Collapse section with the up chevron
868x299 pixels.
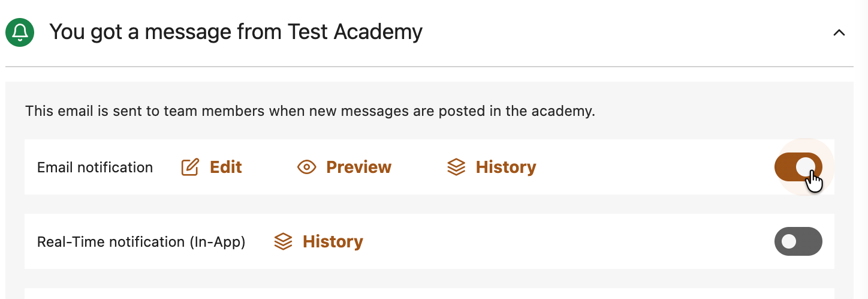tap(839, 33)
